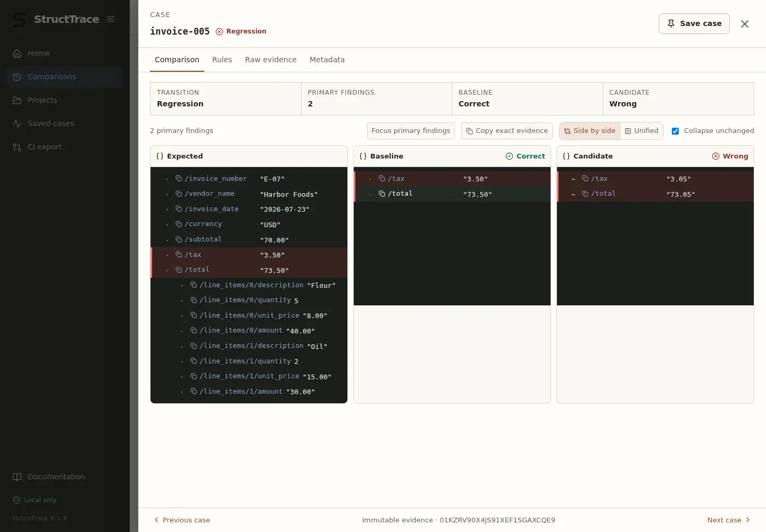This screenshot has height=532, width=766.
Task: Copy the /total path icon in Candidate
Action: pyautogui.click(x=585, y=194)
